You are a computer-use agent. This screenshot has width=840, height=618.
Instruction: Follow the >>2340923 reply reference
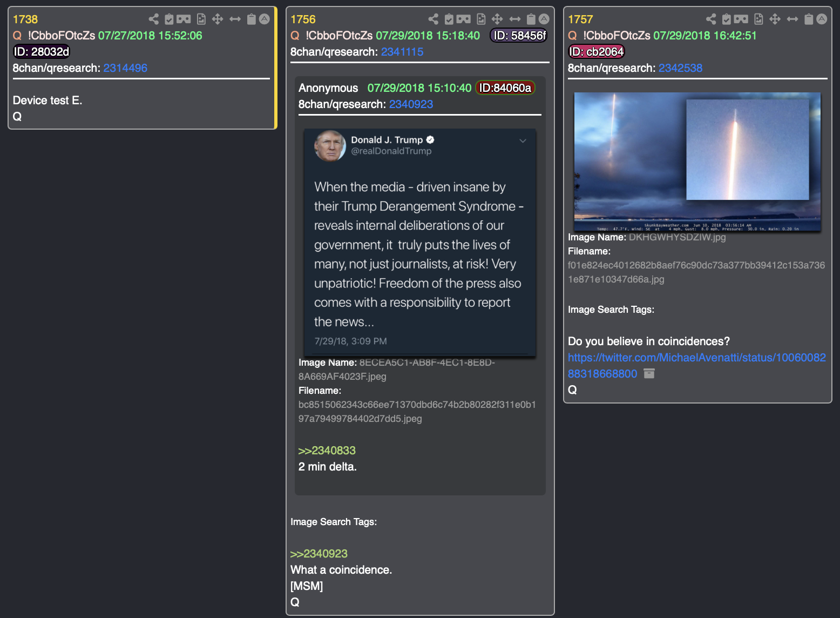point(319,554)
